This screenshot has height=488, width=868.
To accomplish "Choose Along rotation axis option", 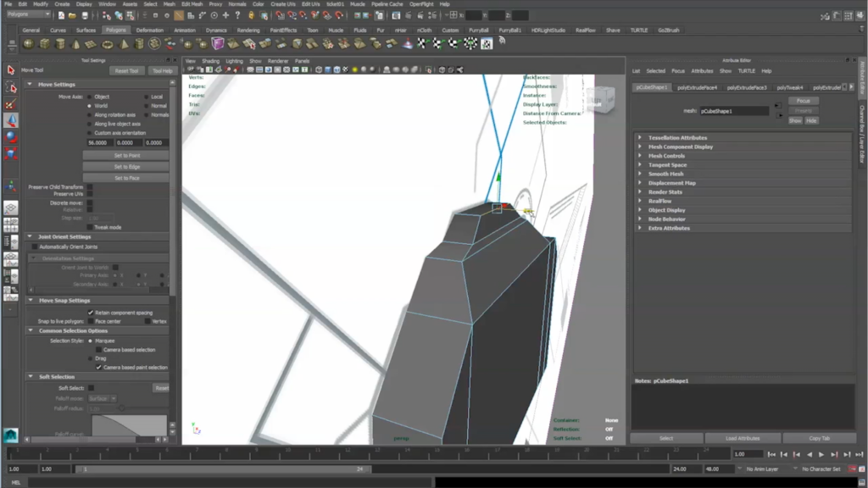I will coord(89,115).
